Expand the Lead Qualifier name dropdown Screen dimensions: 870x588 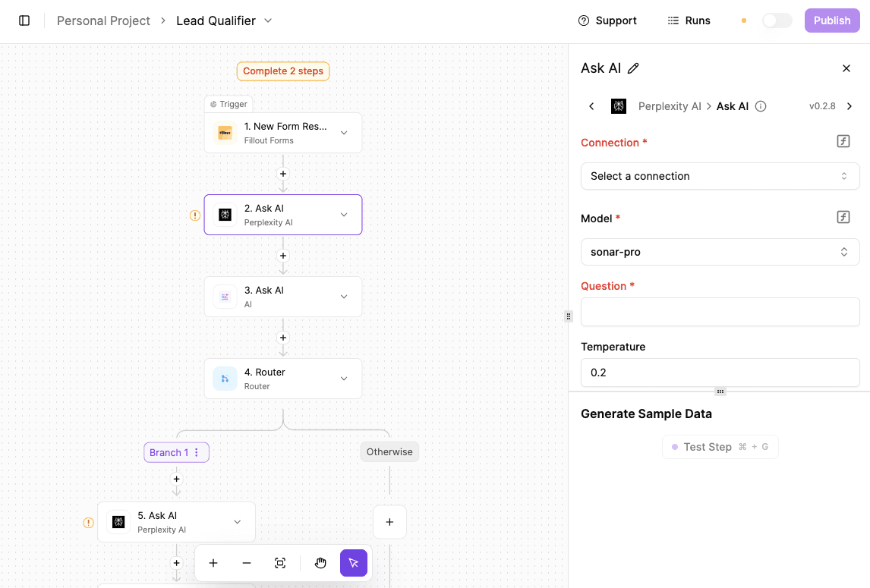[x=268, y=20]
